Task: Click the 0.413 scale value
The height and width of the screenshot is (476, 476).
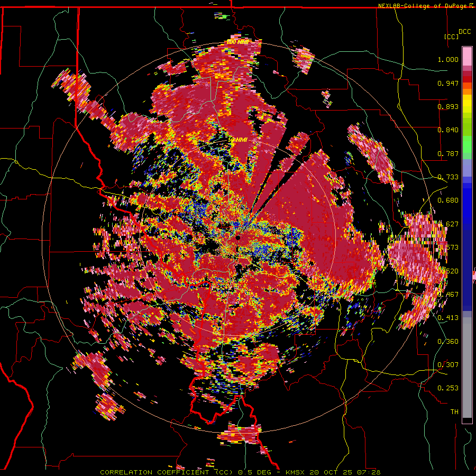Action: (x=448, y=318)
